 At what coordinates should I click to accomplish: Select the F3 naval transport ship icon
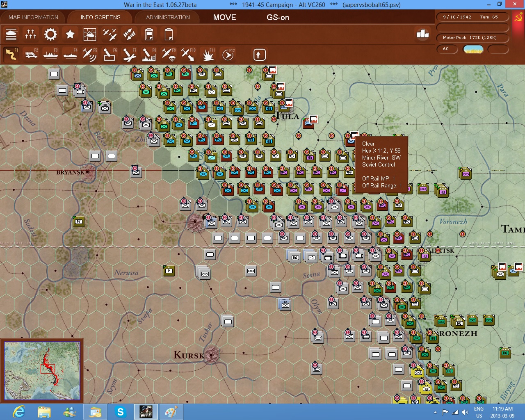(50, 54)
